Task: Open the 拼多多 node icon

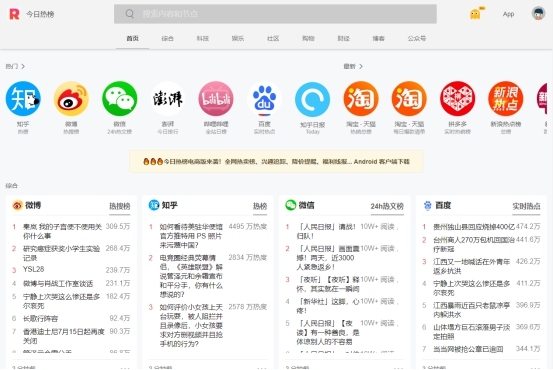Action: pos(457,99)
